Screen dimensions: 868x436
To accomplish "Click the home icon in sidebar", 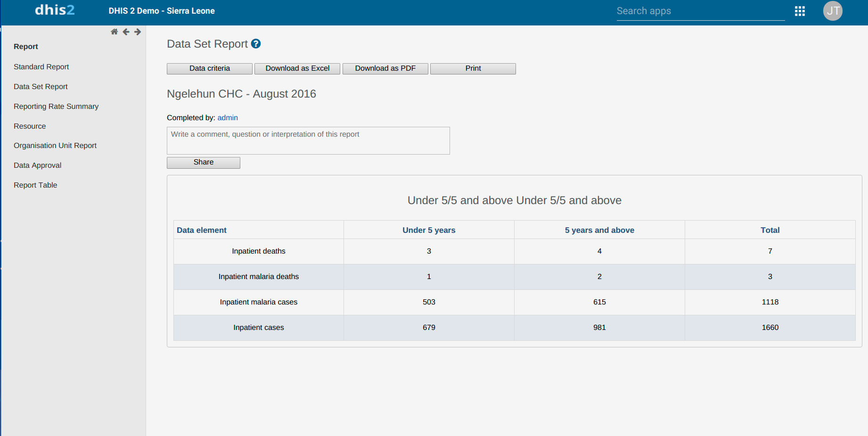I will coord(114,32).
